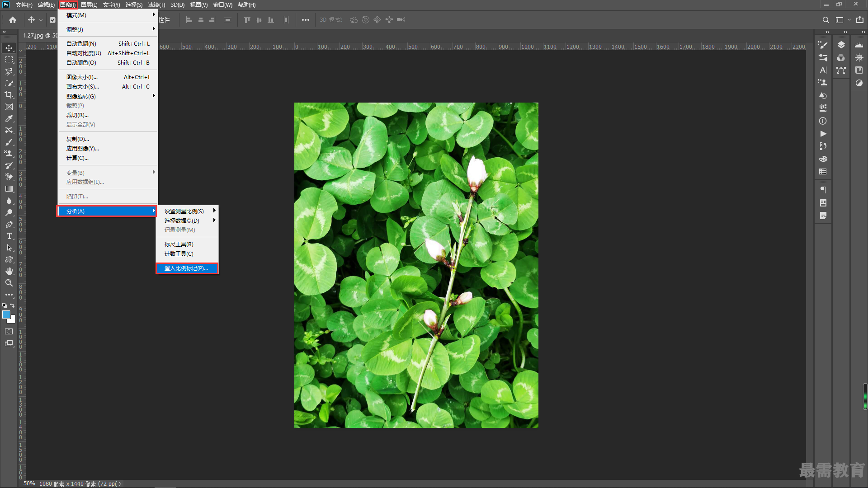Open Move tool preset dropdown arrow
The height and width of the screenshot is (488, 868).
(x=41, y=20)
